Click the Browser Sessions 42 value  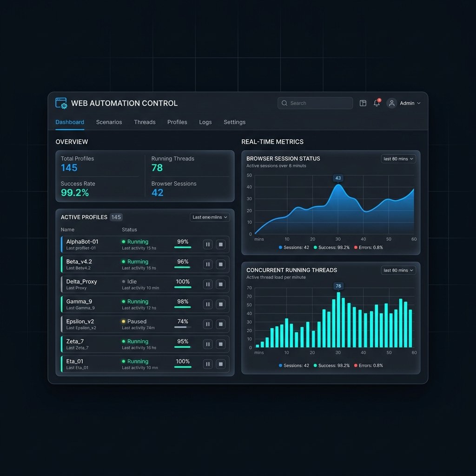point(157,192)
